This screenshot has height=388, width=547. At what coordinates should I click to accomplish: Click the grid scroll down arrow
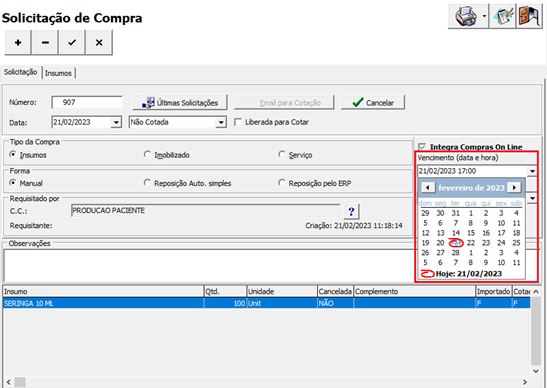536,371
